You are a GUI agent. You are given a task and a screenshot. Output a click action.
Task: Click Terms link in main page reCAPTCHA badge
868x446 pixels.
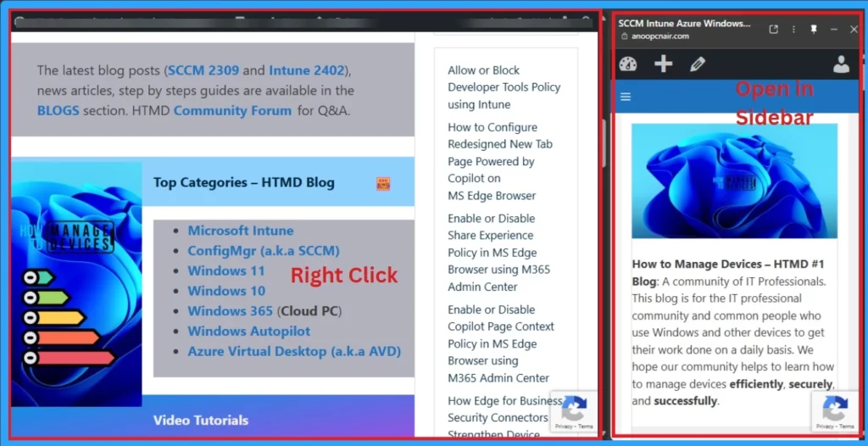pos(586,426)
